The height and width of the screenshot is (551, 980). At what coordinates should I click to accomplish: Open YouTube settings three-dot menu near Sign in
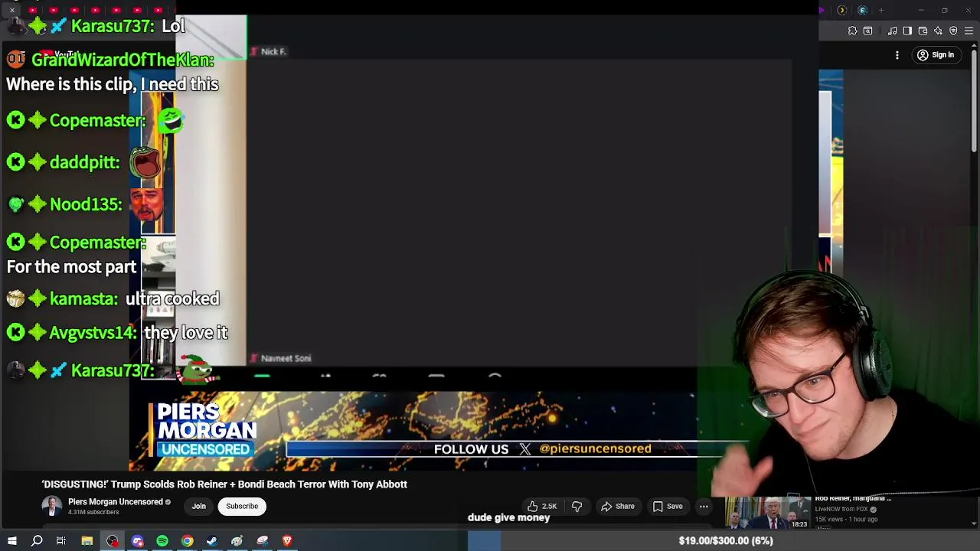click(897, 55)
